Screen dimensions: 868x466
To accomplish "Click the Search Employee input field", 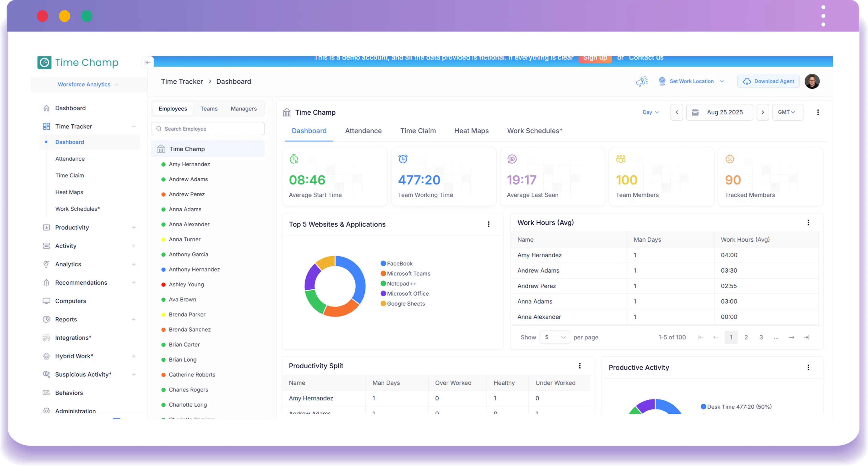I will tap(208, 128).
